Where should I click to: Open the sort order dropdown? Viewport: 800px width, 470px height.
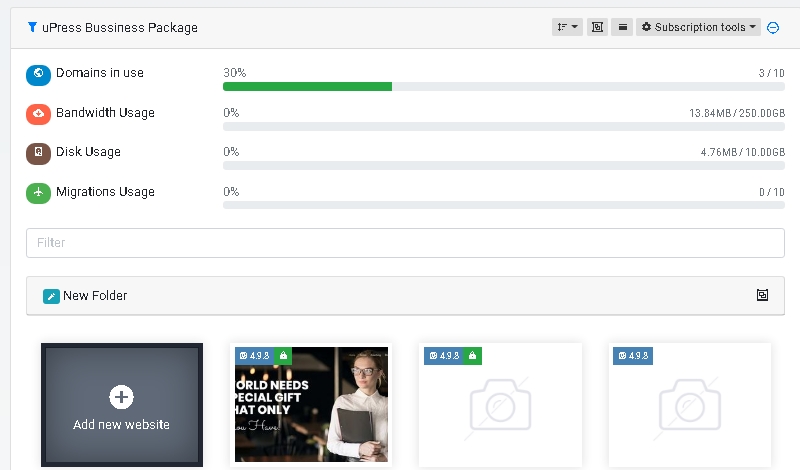coord(567,27)
